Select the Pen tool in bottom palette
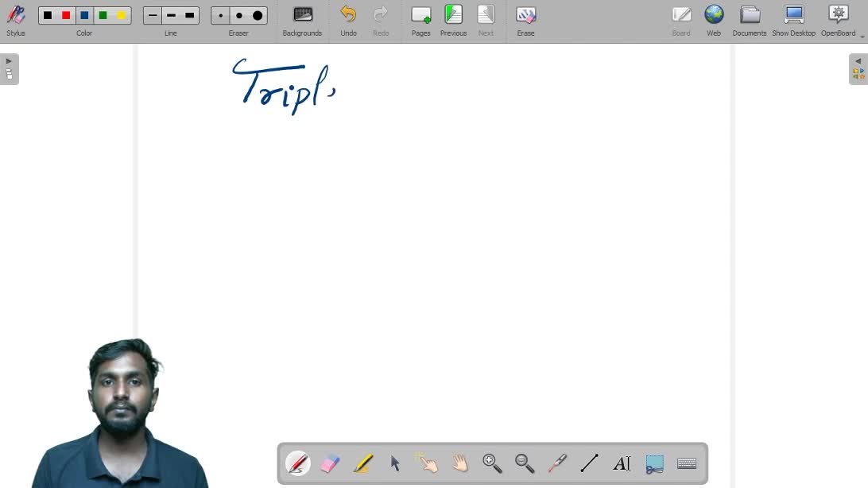The height and width of the screenshot is (488, 868). [x=298, y=463]
